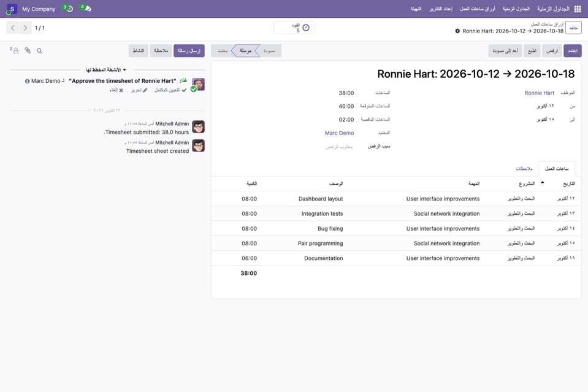Sort by the الكمية column header
Screen dimensions: 588x392
[x=251, y=184]
